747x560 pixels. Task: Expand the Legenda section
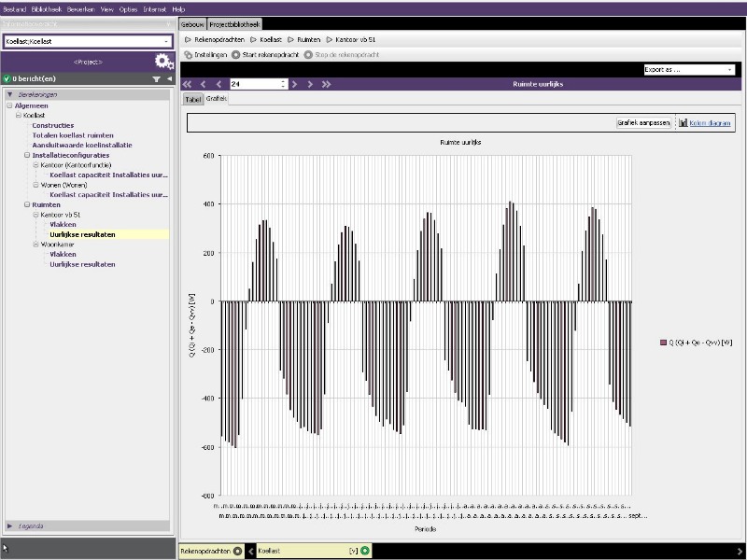(x=10, y=526)
